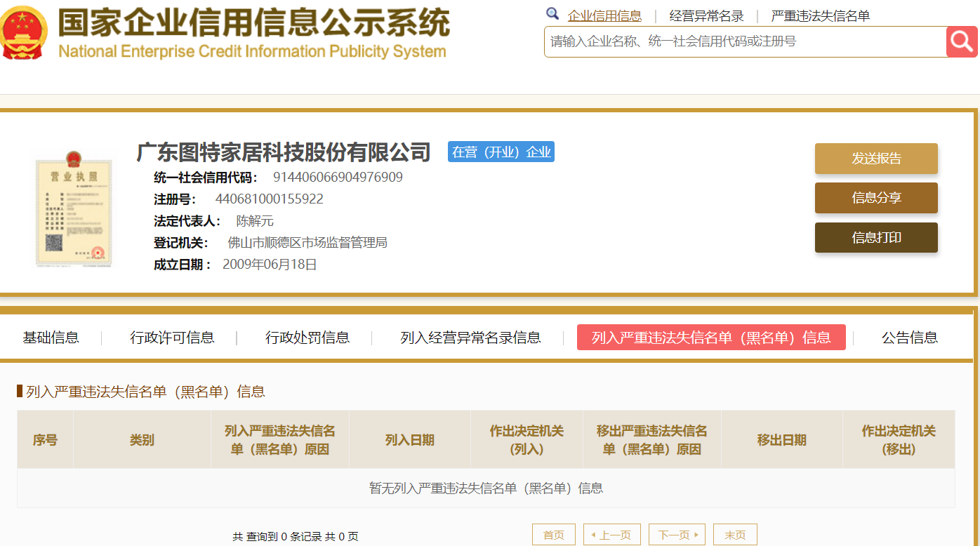Click the 国家企业信用信息公示系统 site title

click(x=253, y=24)
